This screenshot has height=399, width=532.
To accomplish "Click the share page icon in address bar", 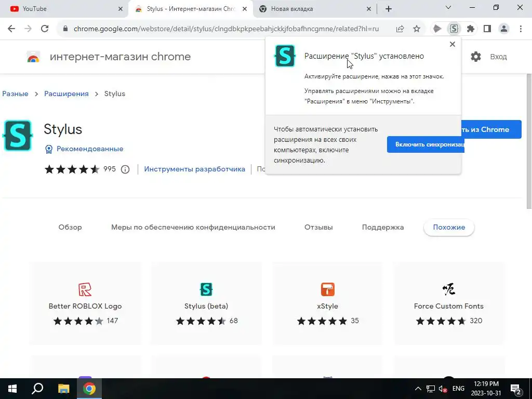I will tap(400, 29).
